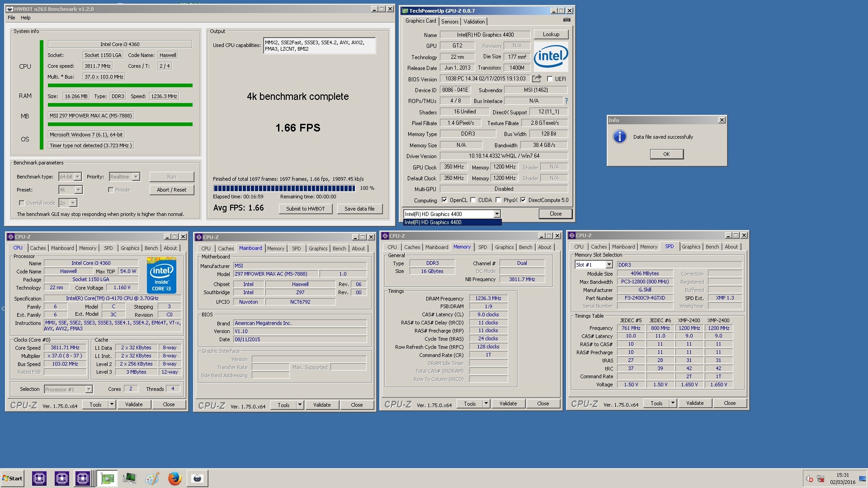Click the Used CPU capabilities text box
868x488 pixels.
pyautogui.click(x=319, y=46)
